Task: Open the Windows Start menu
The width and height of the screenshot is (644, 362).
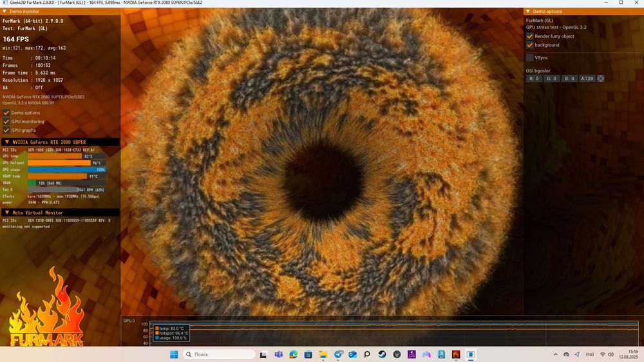Action: [174, 354]
